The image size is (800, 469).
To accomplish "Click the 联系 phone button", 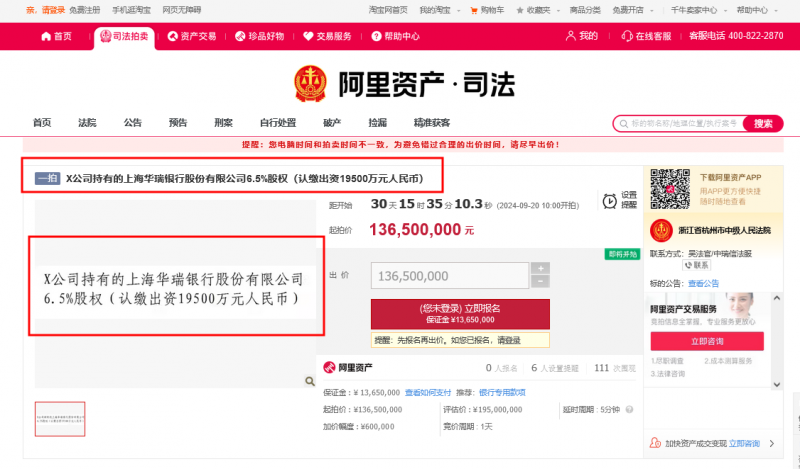I will coord(696,265).
